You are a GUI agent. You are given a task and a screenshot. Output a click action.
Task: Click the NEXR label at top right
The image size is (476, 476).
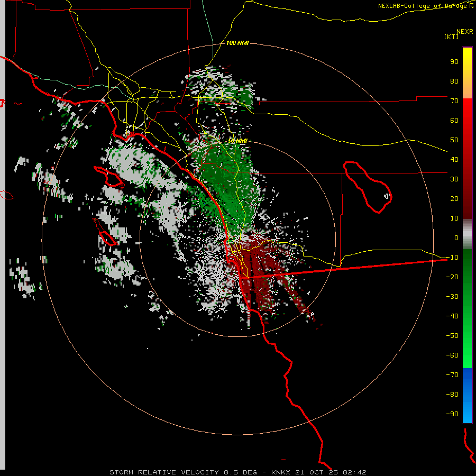pyautogui.click(x=465, y=32)
